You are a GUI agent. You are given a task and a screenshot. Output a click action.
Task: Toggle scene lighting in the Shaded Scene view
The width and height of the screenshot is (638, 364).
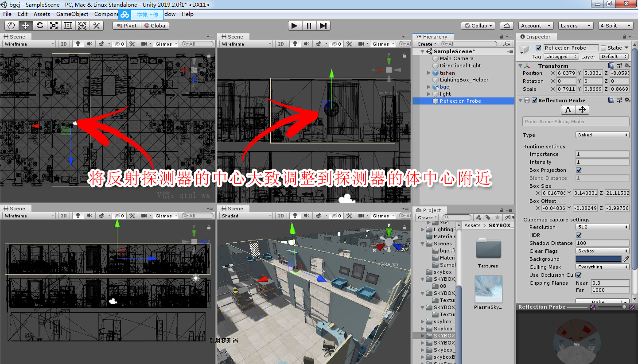tap(295, 216)
